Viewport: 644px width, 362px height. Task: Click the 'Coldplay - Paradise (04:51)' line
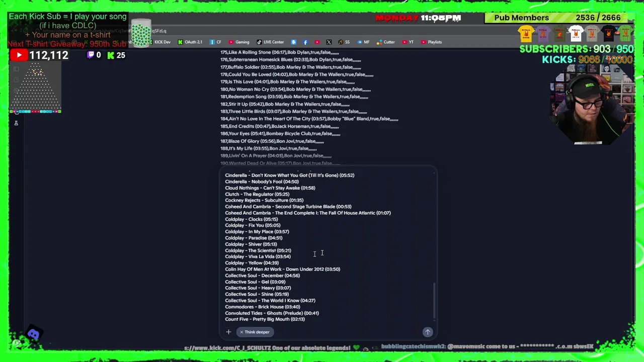click(254, 238)
